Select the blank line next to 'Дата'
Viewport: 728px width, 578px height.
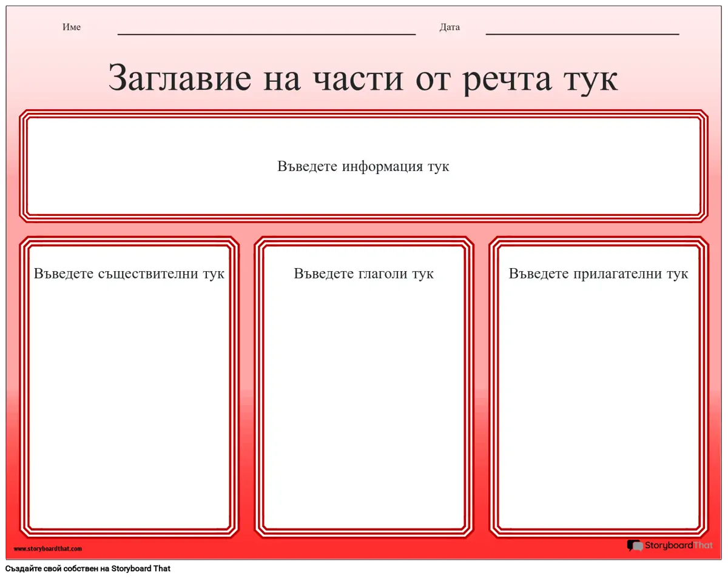point(582,33)
